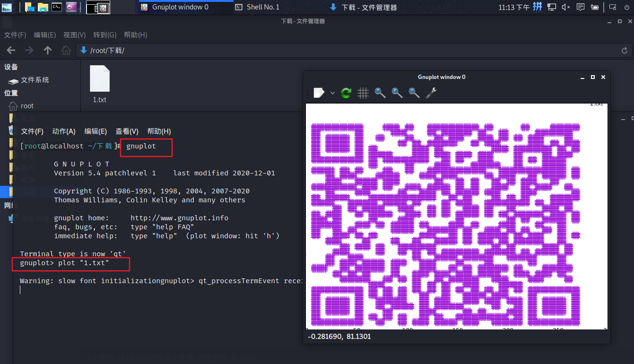Click the 'plot "1.txt"' command in terminal

pyautogui.click(x=84, y=263)
